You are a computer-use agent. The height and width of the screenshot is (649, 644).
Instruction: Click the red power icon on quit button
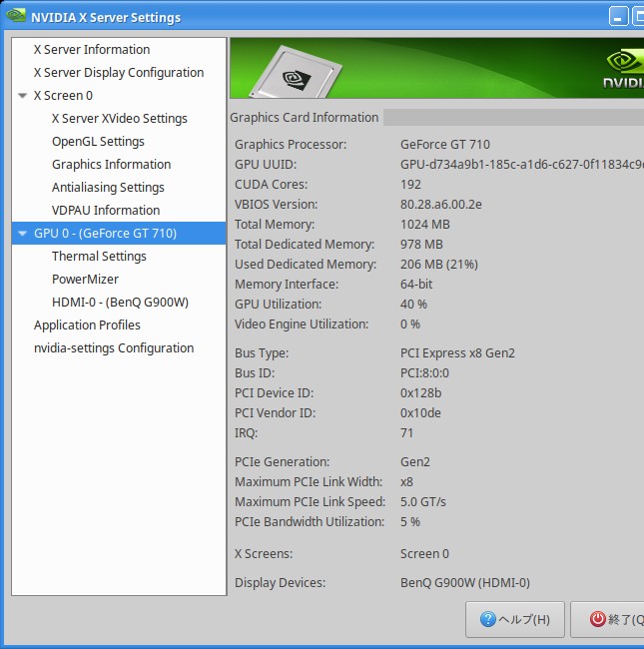coord(598,619)
